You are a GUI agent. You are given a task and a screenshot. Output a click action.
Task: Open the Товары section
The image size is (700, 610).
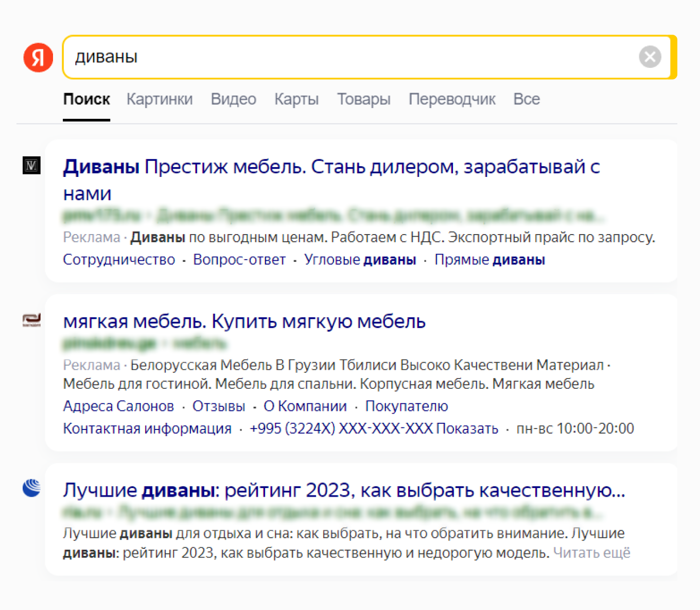(364, 99)
